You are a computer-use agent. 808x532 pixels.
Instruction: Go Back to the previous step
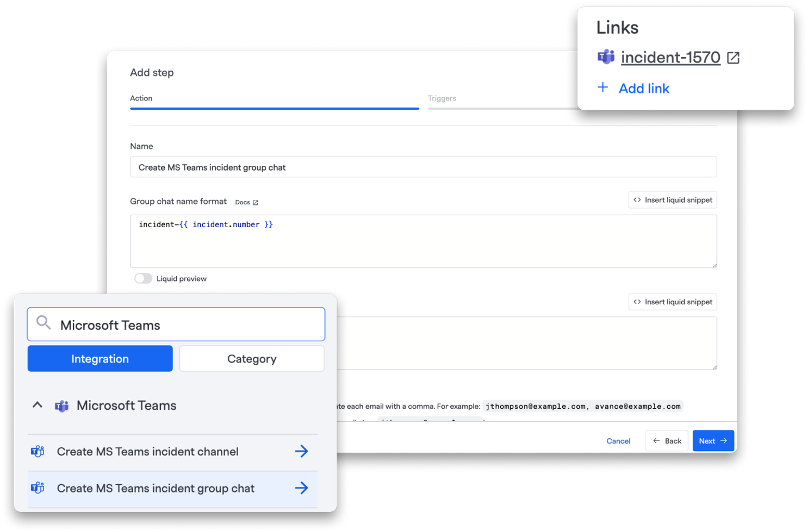(x=667, y=441)
